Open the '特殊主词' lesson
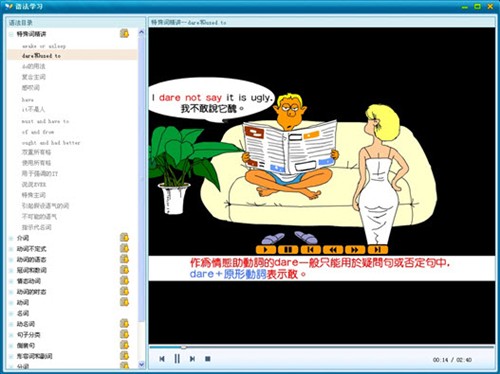The height and width of the screenshot is (374, 500). [34, 195]
